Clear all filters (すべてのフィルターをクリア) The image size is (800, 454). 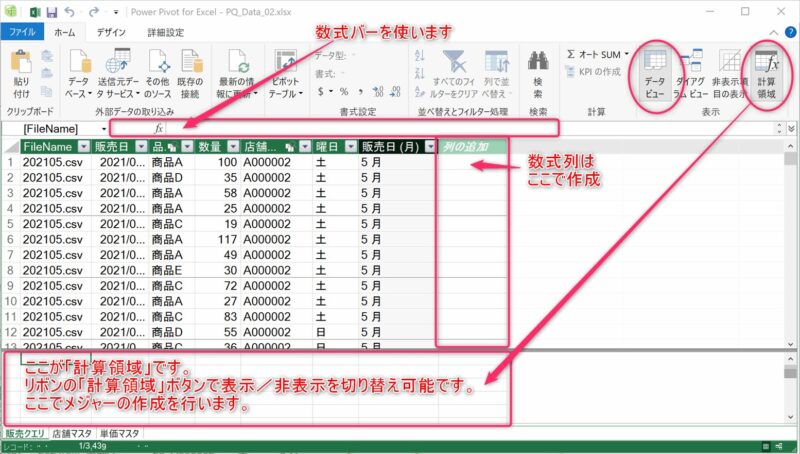coord(454,74)
